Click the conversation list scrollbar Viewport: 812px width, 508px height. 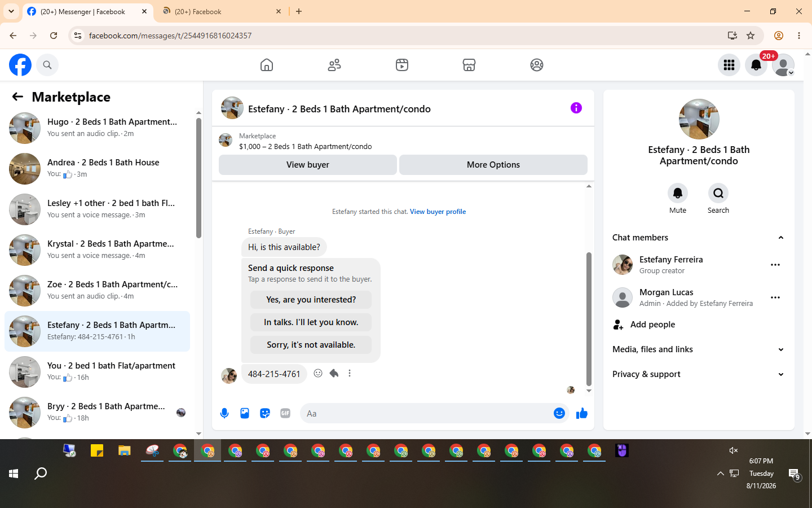coord(198,178)
